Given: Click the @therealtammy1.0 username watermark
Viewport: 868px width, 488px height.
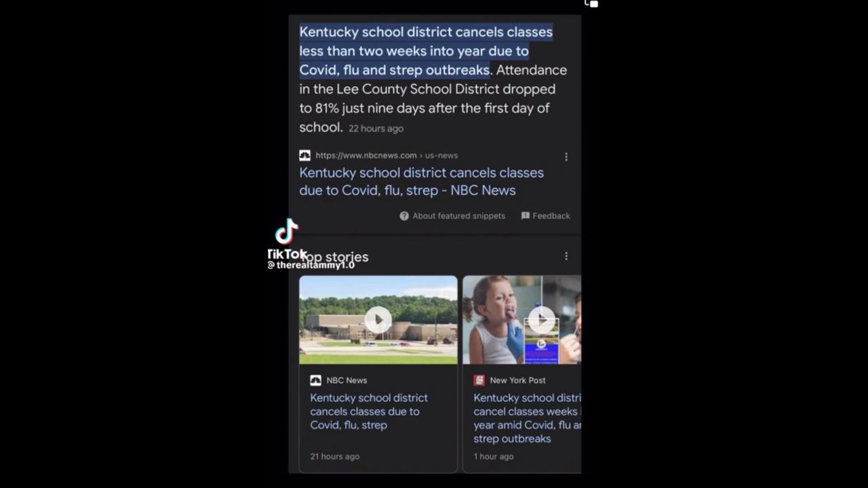Looking at the screenshot, I should click(x=311, y=265).
